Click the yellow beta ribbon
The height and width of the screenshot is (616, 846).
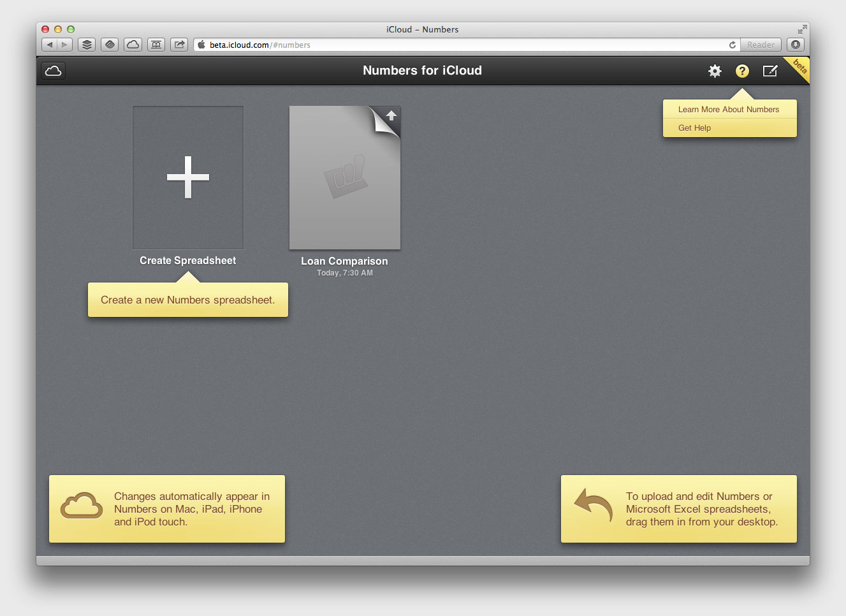799,67
